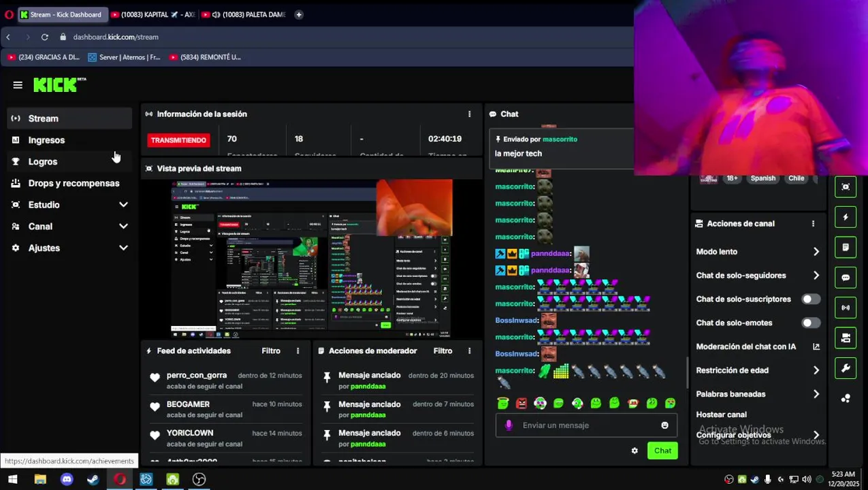This screenshot has height=490, width=868.
Task: Reload the page with browser refresh
Action: coord(44,37)
